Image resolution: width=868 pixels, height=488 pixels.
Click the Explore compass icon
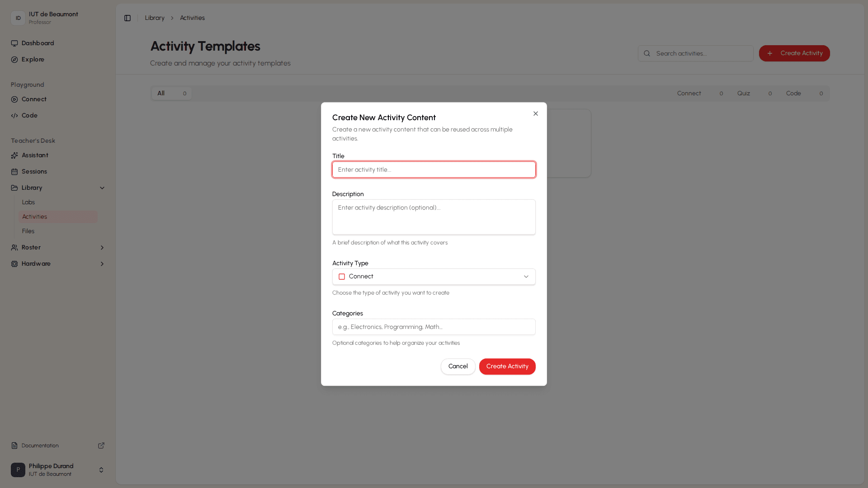[x=14, y=60]
